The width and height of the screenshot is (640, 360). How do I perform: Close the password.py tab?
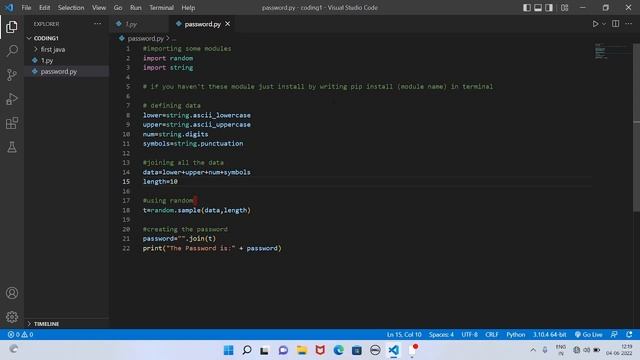click(x=227, y=24)
